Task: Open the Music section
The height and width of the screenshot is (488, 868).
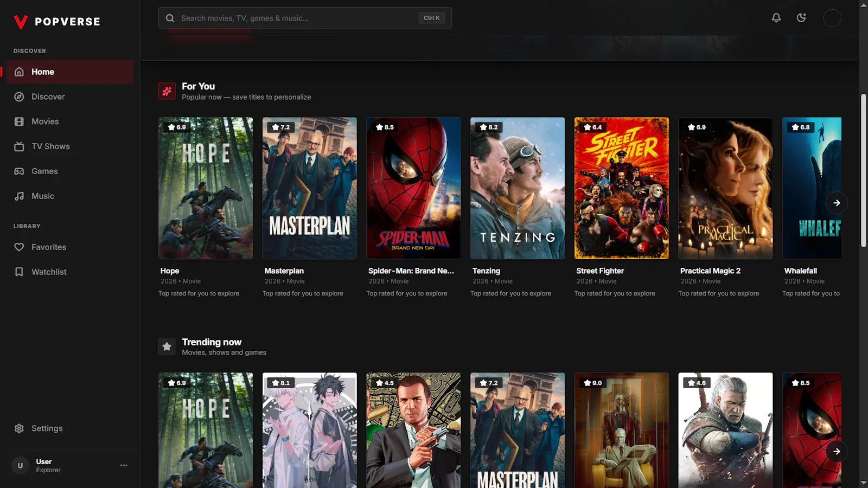Action: click(x=70, y=196)
